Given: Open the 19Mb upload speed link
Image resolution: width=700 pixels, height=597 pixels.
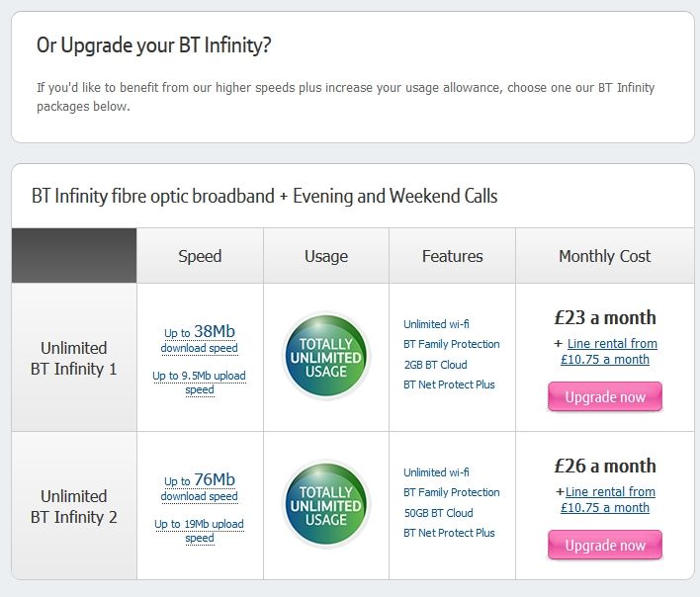Looking at the screenshot, I should [x=199, y=531].
